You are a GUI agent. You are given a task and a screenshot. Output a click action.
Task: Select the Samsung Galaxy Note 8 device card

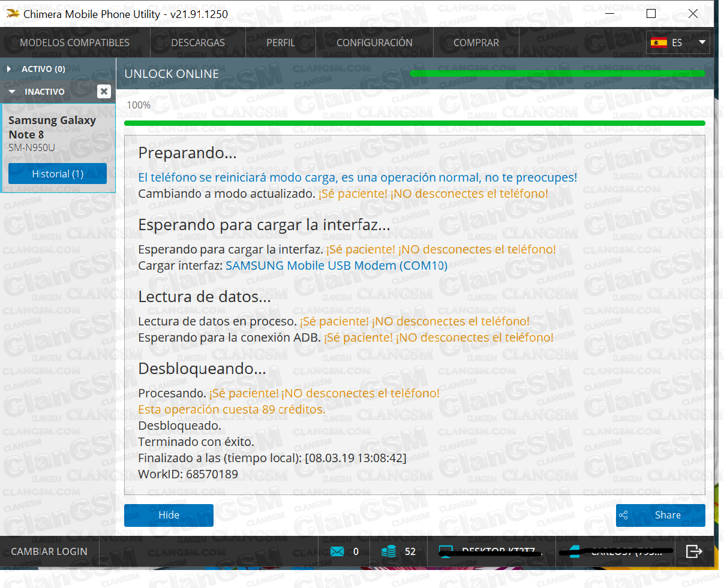click(58, 148)
